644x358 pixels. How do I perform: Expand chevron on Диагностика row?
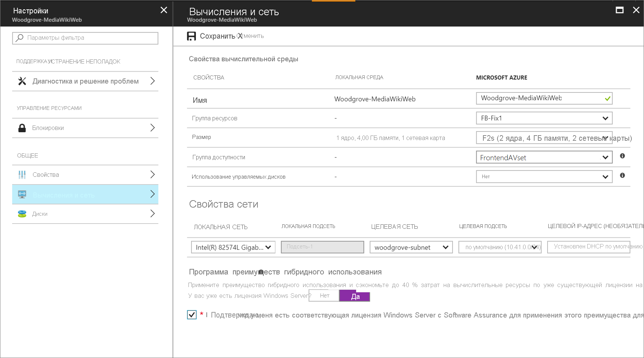coord(152,81)
